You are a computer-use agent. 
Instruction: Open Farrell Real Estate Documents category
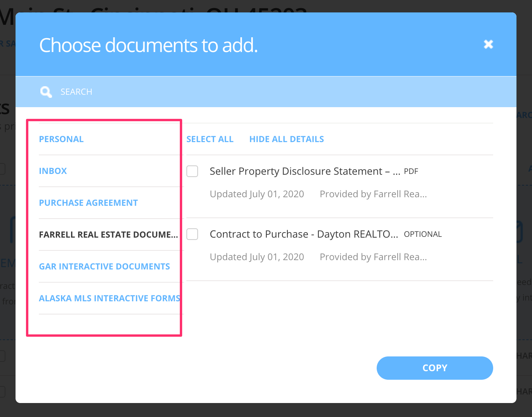[109, 234]
